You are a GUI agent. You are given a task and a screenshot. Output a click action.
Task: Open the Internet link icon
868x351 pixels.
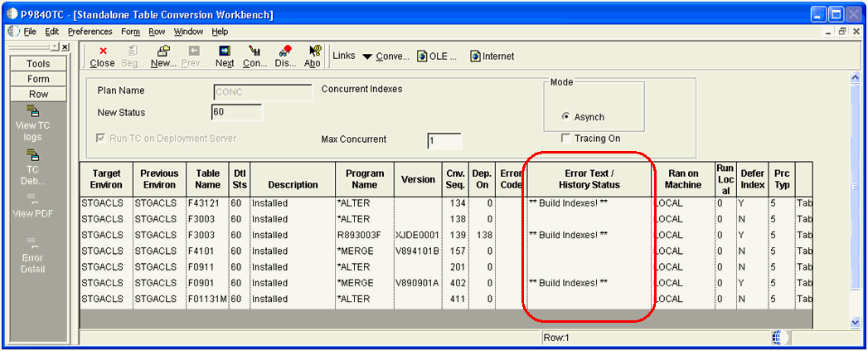[475, 56]
